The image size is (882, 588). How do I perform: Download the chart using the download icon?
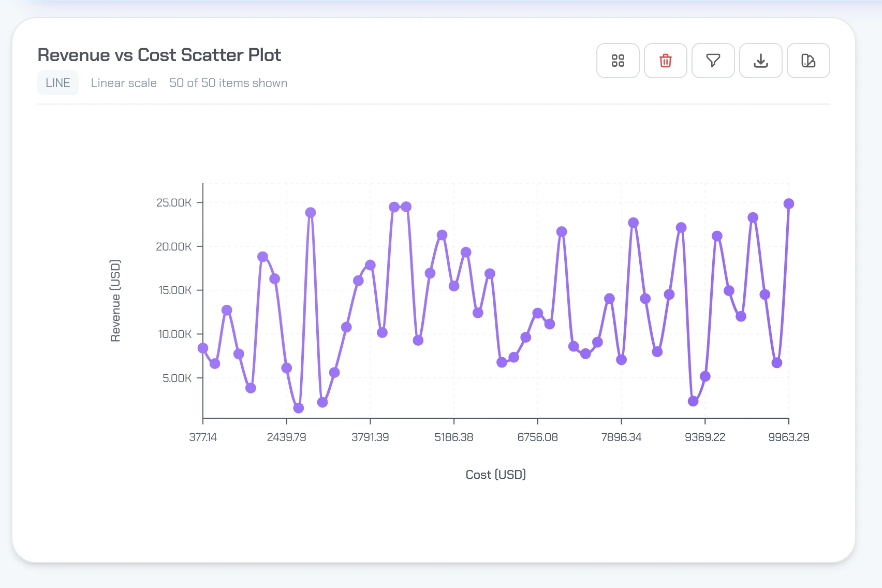[x=760, y=61]
